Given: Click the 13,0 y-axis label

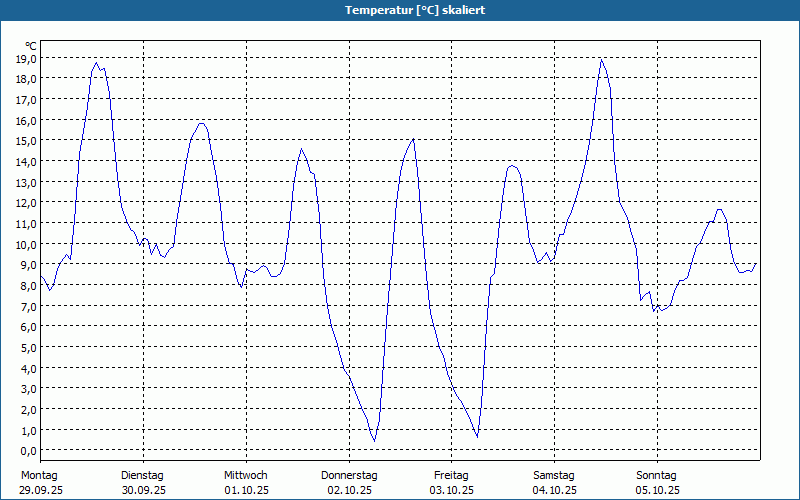Looking at the screenshot, I should (26, 182).
